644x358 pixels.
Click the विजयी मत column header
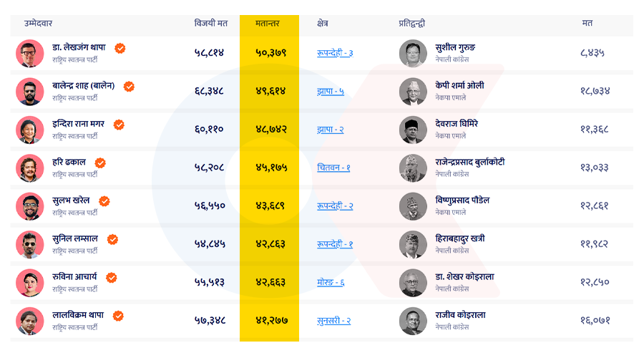(x=211, y=24)
